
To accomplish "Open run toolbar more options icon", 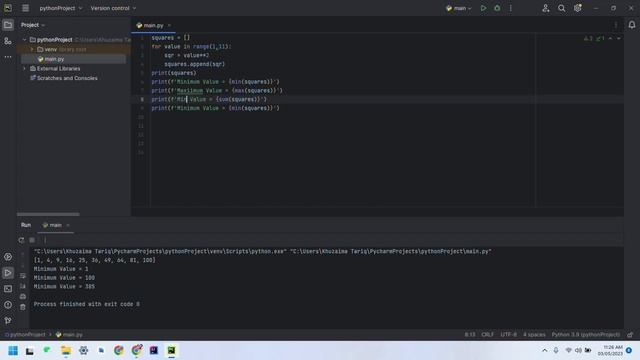I will pyautogui.click(x=45, y=240).
